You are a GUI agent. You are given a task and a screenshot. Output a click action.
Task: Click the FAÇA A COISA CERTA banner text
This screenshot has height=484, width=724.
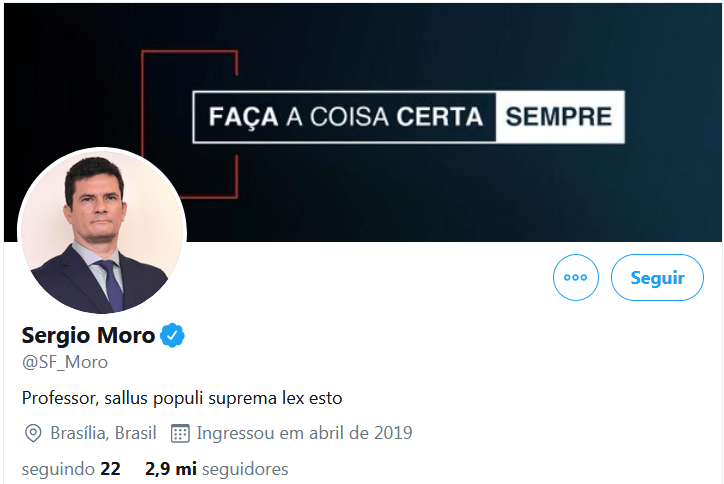click(345, 117)
